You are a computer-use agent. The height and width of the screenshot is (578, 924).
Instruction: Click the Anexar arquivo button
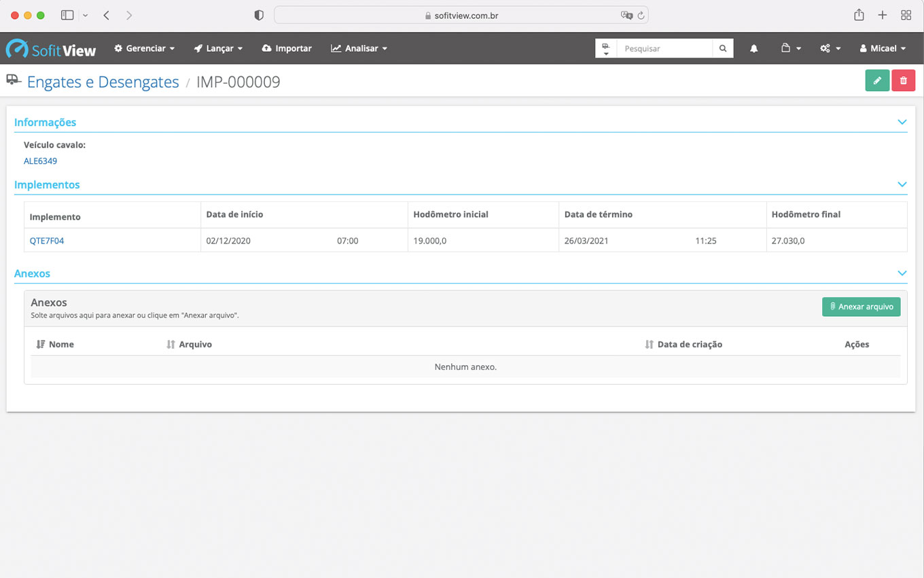point(861,307)
